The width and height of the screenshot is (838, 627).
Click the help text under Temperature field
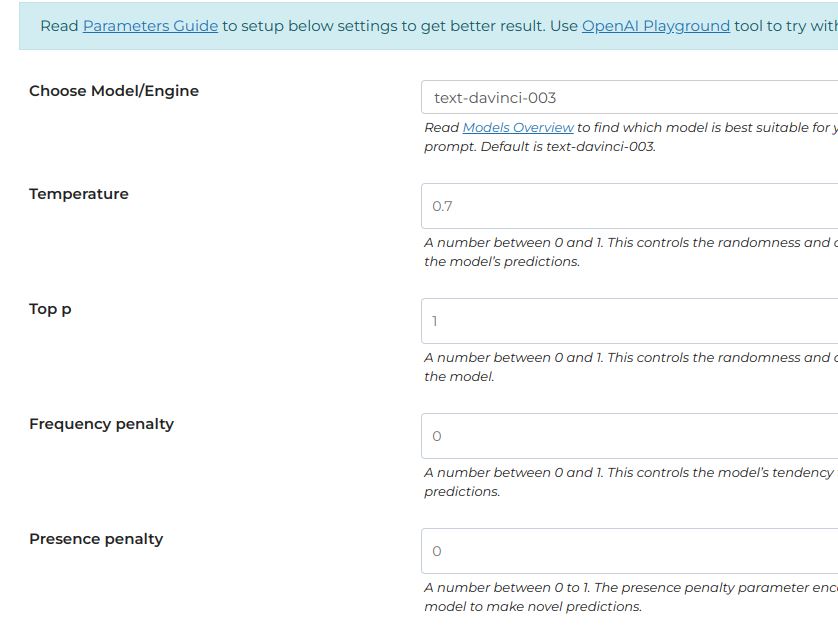(629, 252)
